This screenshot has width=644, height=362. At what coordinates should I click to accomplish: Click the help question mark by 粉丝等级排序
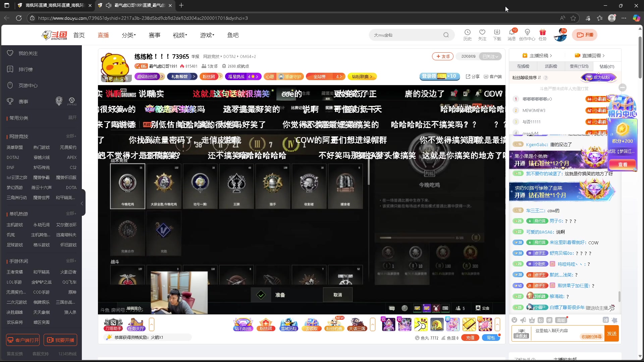(x=546, y=78)
